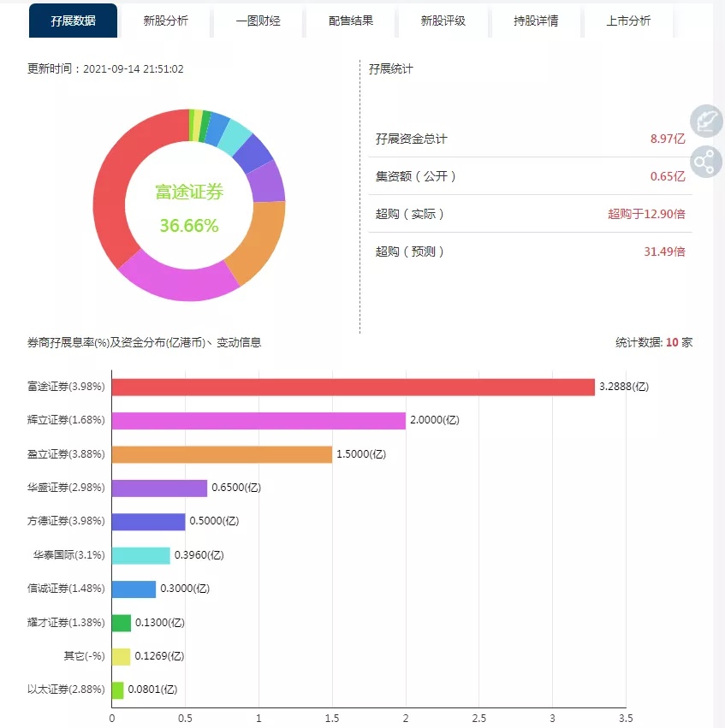Click the 以太证券(2.88%) axis label

click(x=66, y=690)
